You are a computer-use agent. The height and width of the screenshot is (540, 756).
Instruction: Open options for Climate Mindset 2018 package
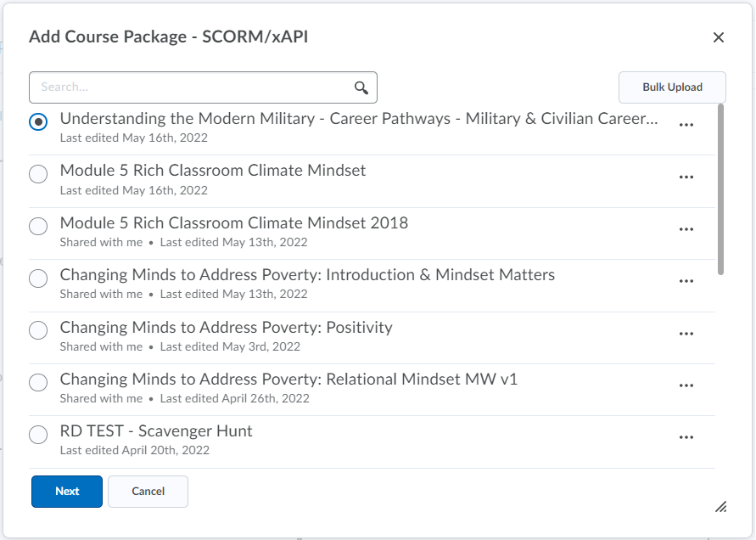(x=686, y=229)
